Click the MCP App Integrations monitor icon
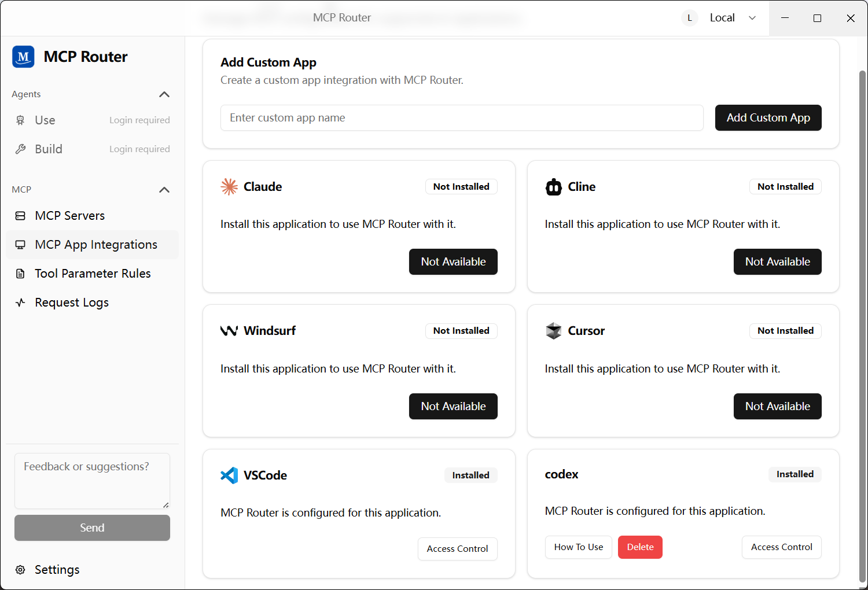868x590 pixels. pos(20,245)
